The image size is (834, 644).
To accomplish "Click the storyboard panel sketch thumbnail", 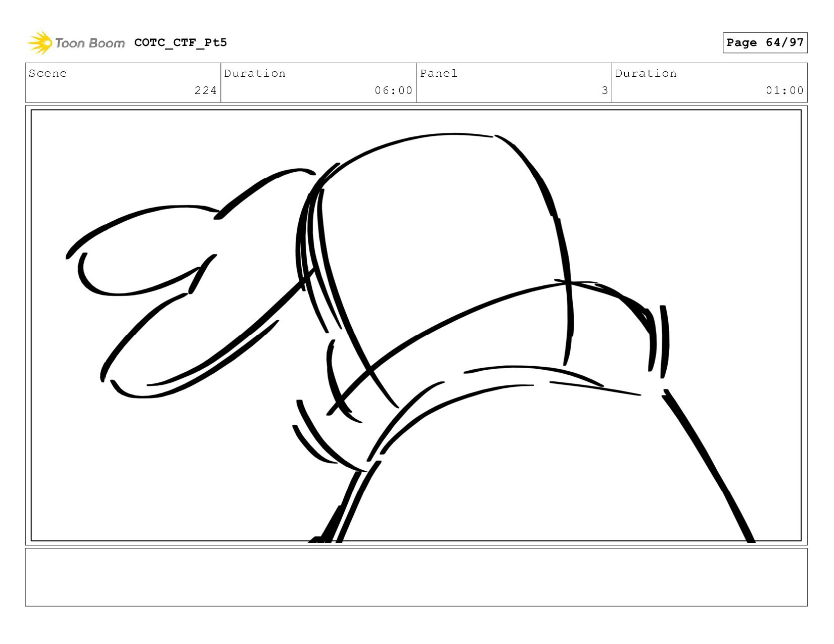I will pyautogui.click(x=416, y=325).
